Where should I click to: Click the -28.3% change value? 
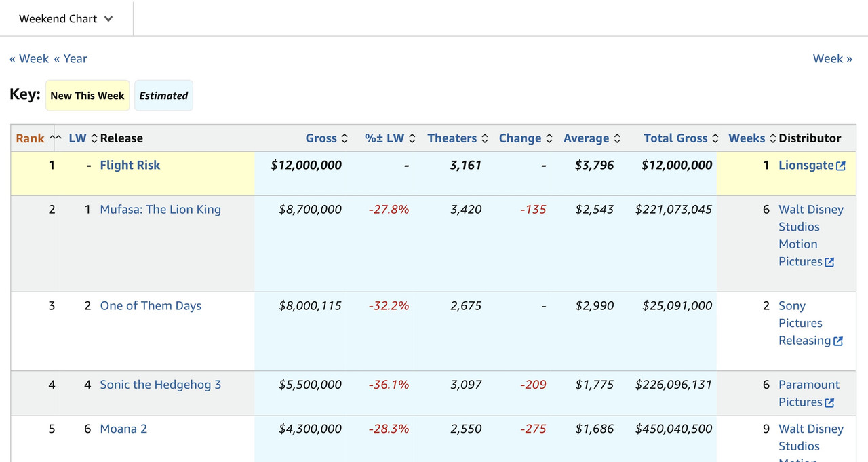click(x=389, y=429)
